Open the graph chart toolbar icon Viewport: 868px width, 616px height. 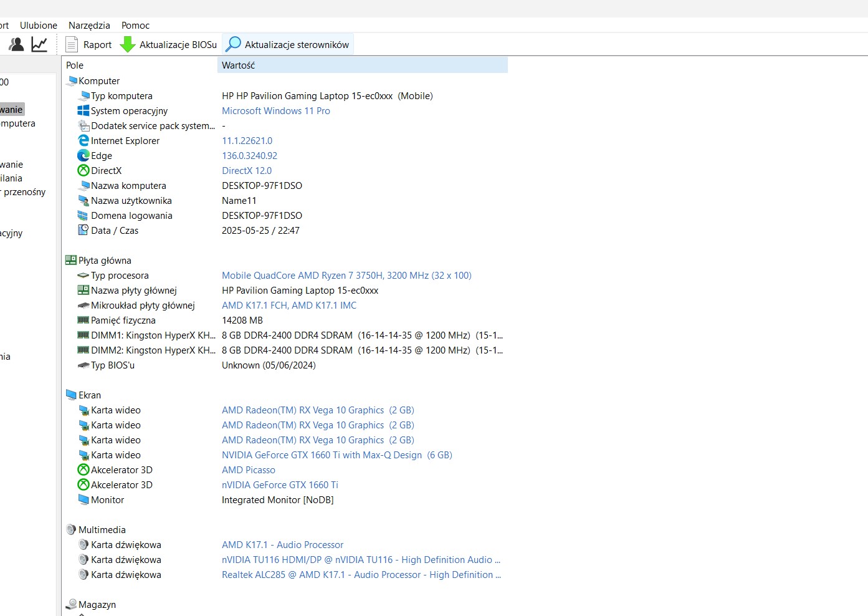click(x=39, y=44)
